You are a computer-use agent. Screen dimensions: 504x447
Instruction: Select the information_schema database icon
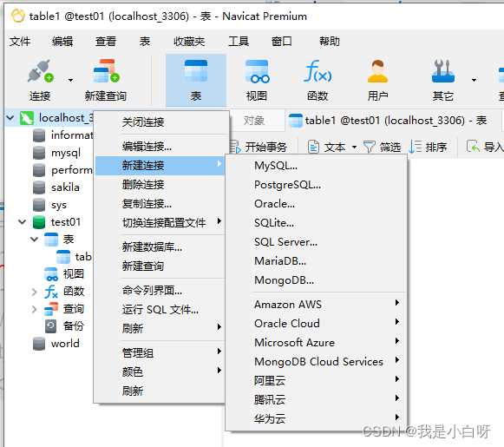(39, 135)
